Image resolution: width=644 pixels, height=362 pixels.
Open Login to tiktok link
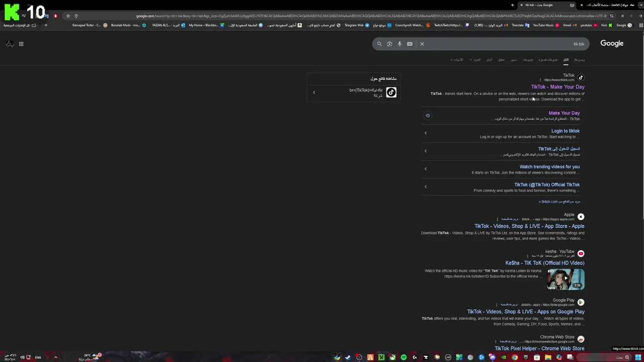tap(566, 131)
